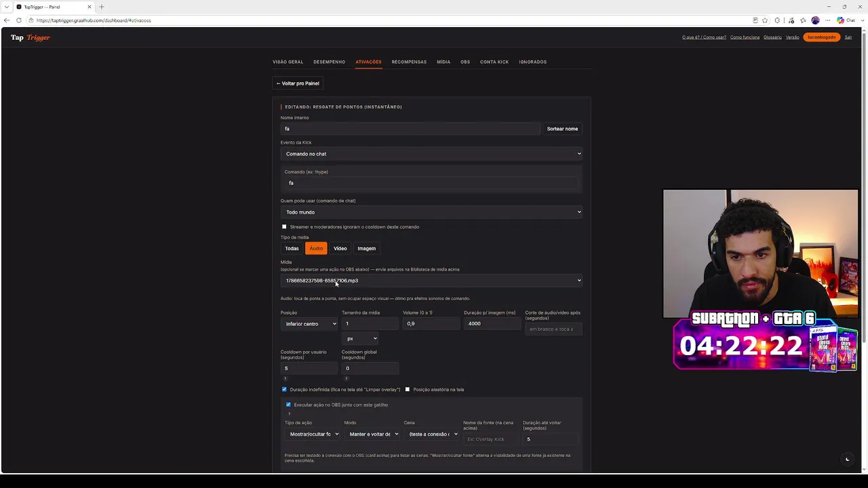The image size is (868, 488).
Task: Focus the Duração p/ imagem input field
Action: 492,324
